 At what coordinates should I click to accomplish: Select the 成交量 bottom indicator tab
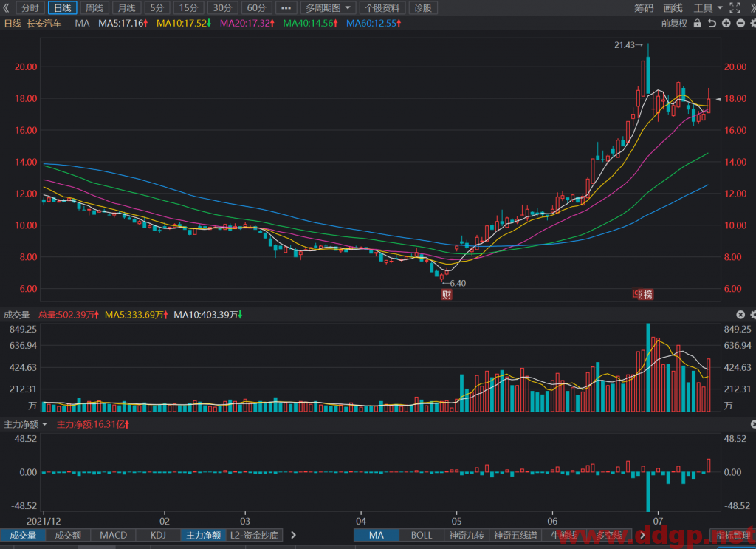(x=23, y=535)
